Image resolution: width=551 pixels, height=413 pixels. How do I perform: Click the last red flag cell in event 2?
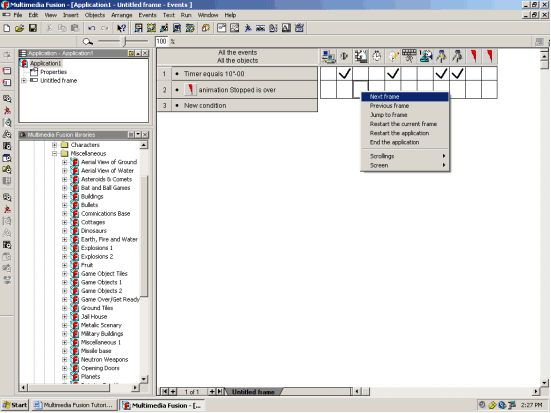point(490,90)
